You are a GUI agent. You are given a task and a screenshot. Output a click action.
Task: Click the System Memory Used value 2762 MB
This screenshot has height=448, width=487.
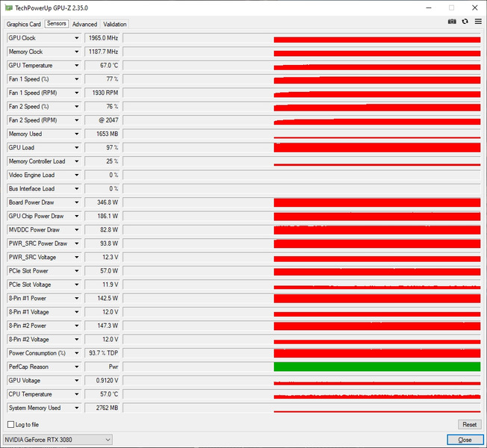(x=102, y=408)
